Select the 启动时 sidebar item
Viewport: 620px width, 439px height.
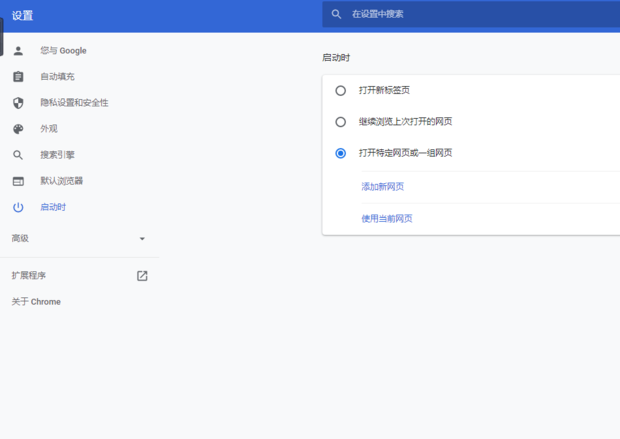[53, 207]
